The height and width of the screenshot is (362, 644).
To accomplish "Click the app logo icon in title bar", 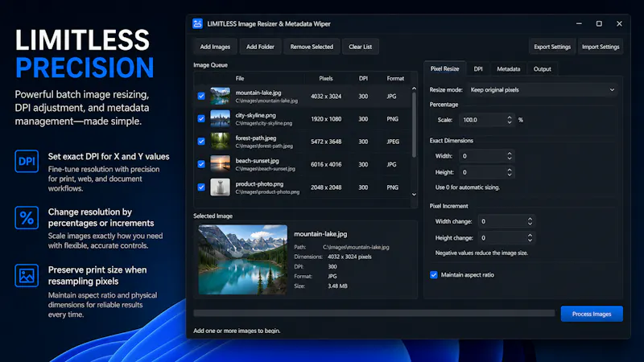I will pos(197,24).
